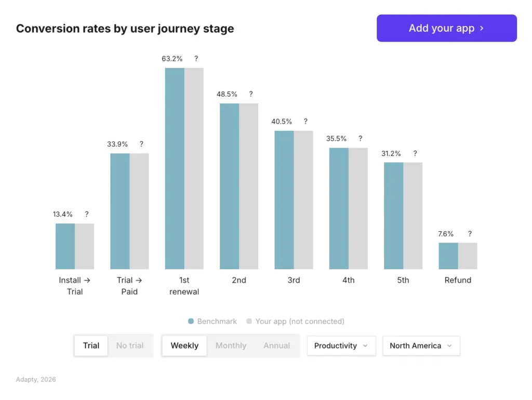Switch to the Monthly tab
Screen dimensions: 532x400
[231, 345]
